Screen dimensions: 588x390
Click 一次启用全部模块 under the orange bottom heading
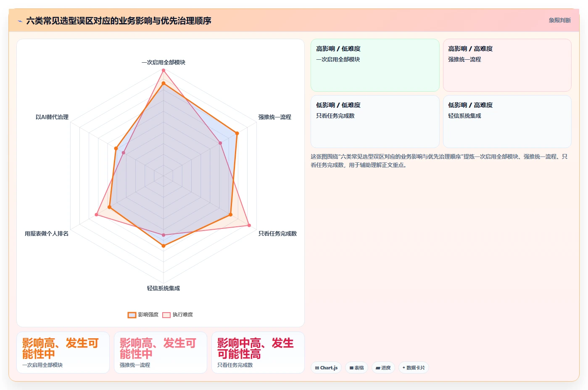[x=42, y=365]
